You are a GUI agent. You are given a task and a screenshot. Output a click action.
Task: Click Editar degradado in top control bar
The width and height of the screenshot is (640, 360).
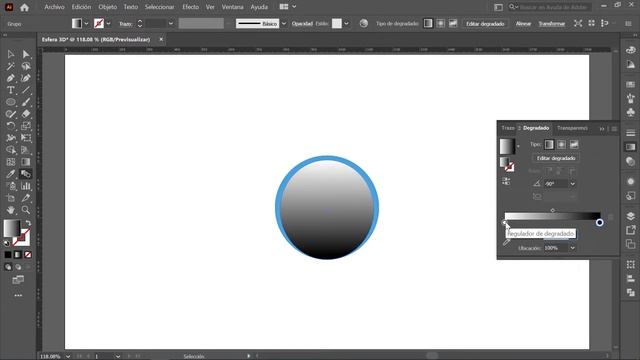pos(485,24)
